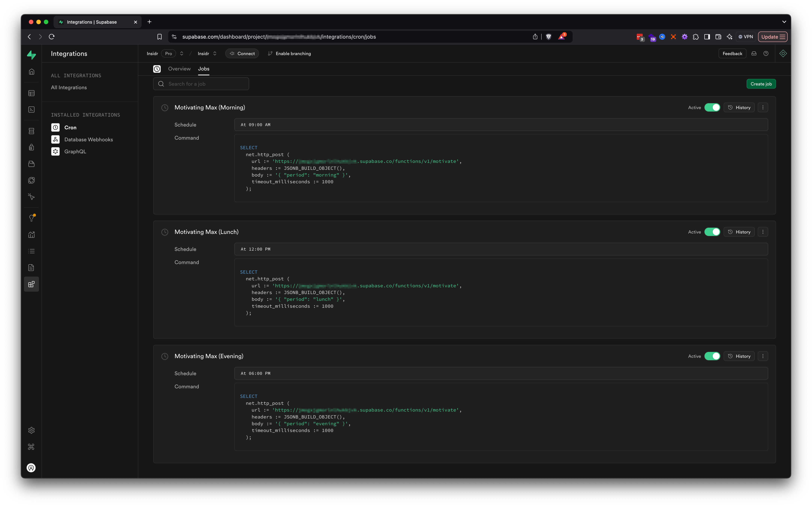Image resolution: width=812 pixels, height=506 pixels.
Task: Open Advisors lightbulb icon in sidebar
Action: [31, 218]
